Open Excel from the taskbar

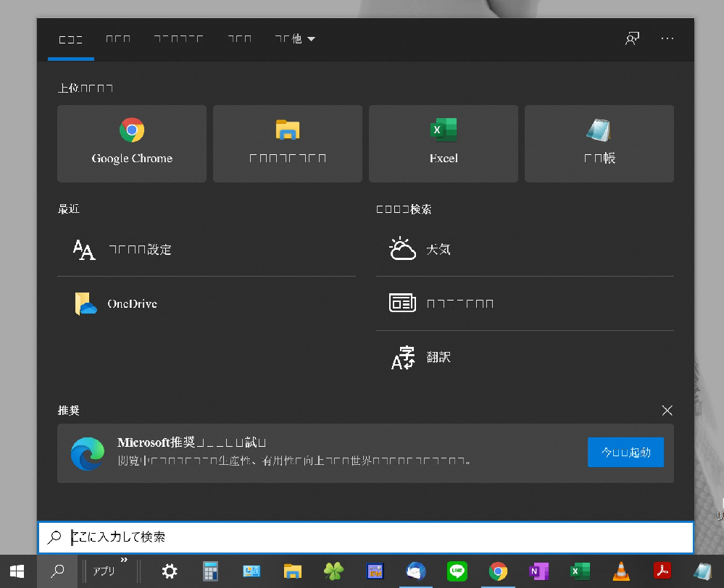click(580, 571)
